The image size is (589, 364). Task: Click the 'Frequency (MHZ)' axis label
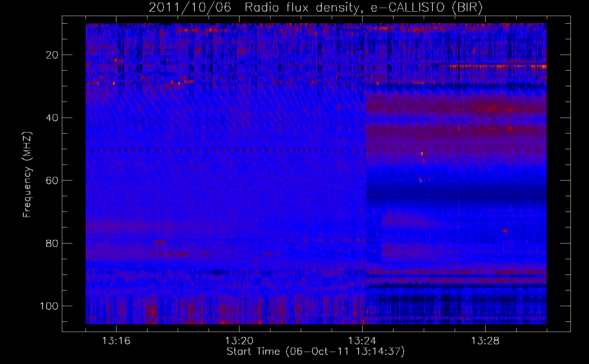(x=27, y=175)
